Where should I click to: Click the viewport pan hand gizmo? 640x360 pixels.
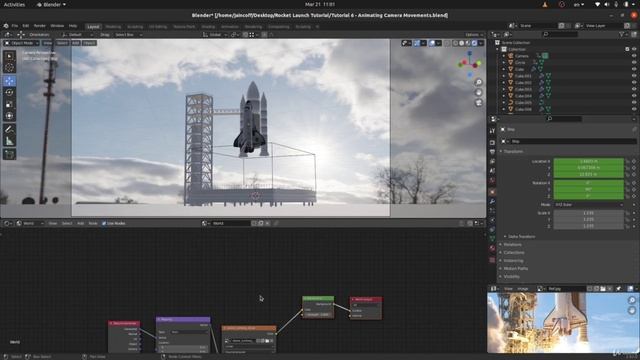point(479,93)
